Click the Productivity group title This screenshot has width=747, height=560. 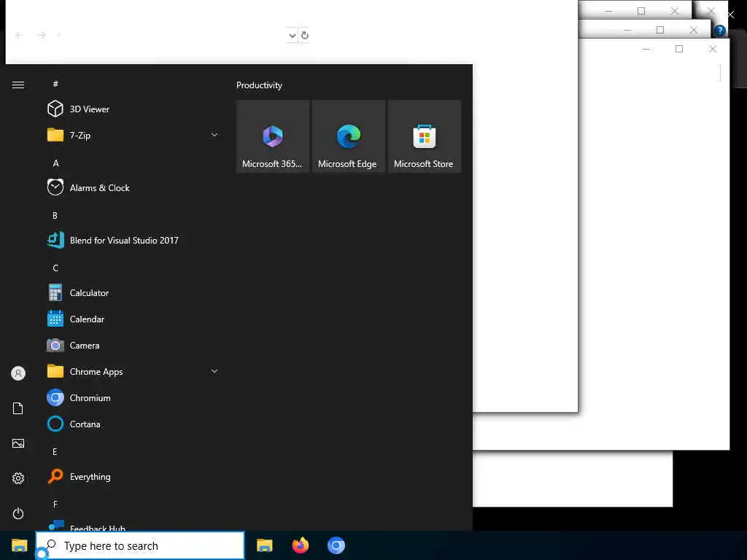(x=259, y=85)
